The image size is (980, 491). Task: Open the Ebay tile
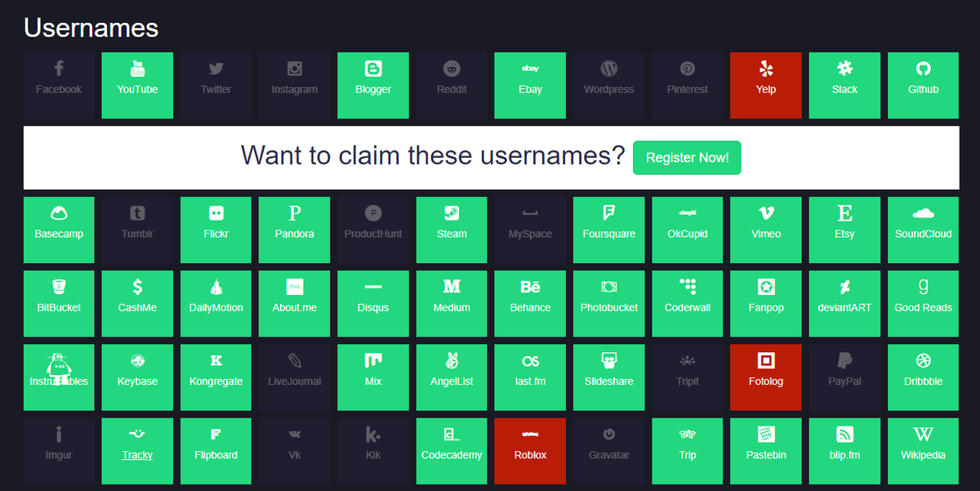[x=530, y=86]
